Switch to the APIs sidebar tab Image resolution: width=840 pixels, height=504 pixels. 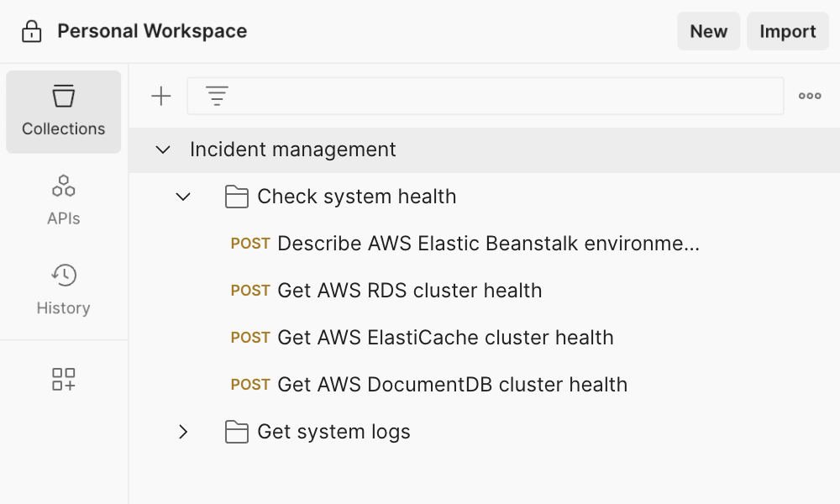(x=64, y=200)
